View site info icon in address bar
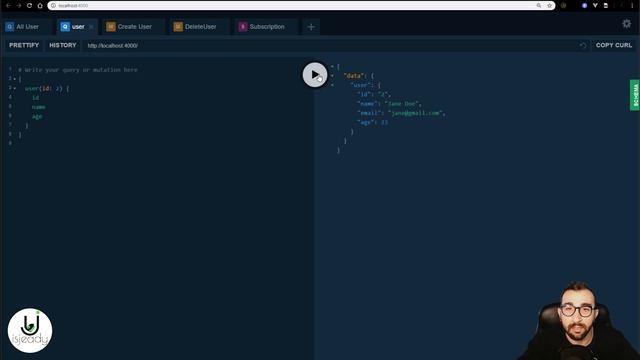 pyautogui.click(x=53, y=5)
